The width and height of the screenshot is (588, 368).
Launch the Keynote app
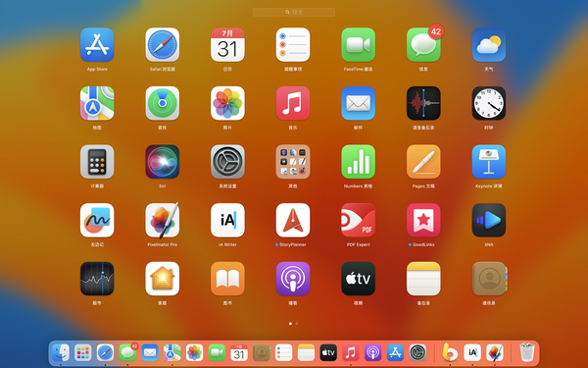click(489, 162)
